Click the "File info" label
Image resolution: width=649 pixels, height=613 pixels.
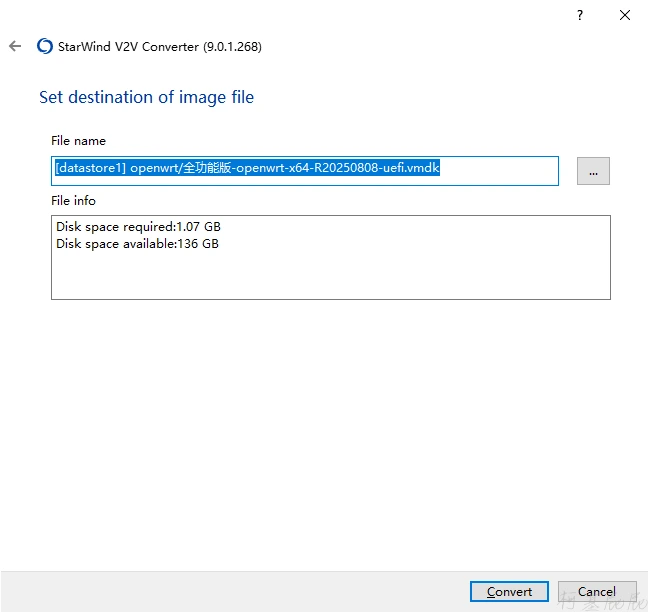[73, 201]
